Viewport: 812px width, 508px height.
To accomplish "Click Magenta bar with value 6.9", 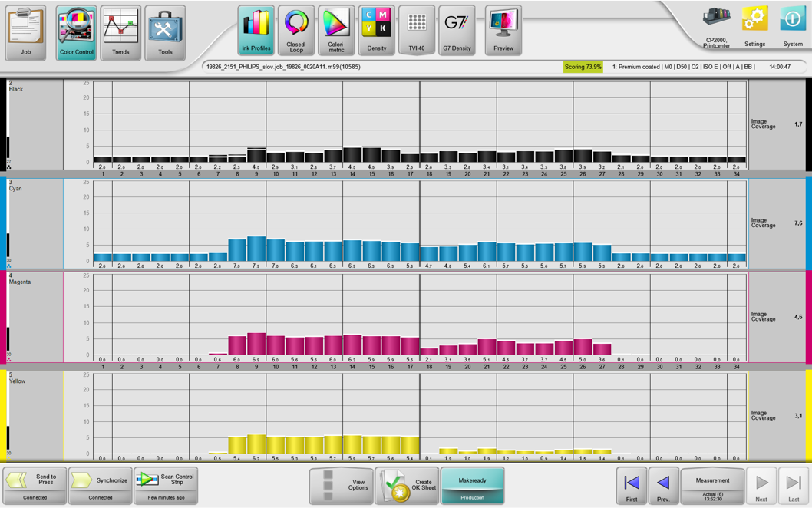I will [256, 344].
